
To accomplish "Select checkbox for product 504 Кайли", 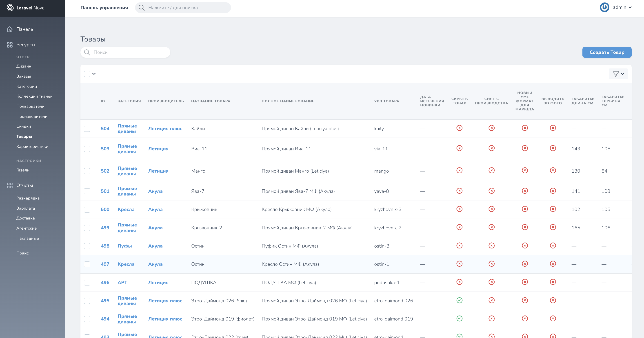I will coord(87,129).
